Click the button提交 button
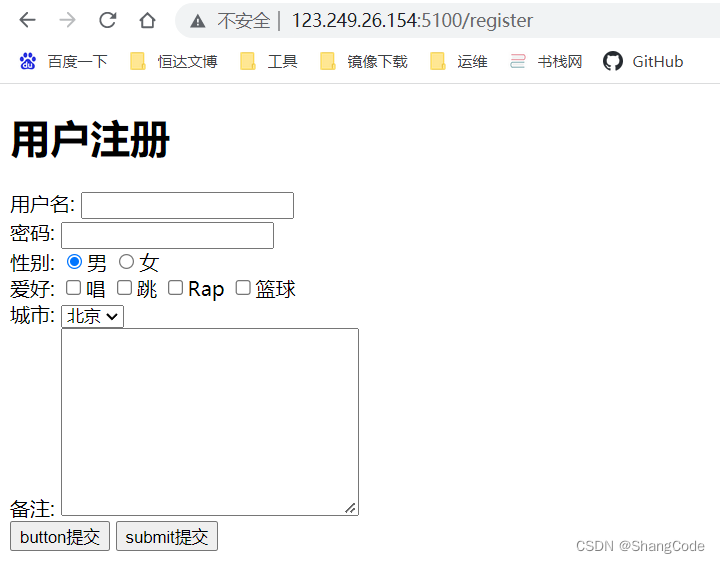This screenshot has height=563, width=720. click(x=60, y=536)
